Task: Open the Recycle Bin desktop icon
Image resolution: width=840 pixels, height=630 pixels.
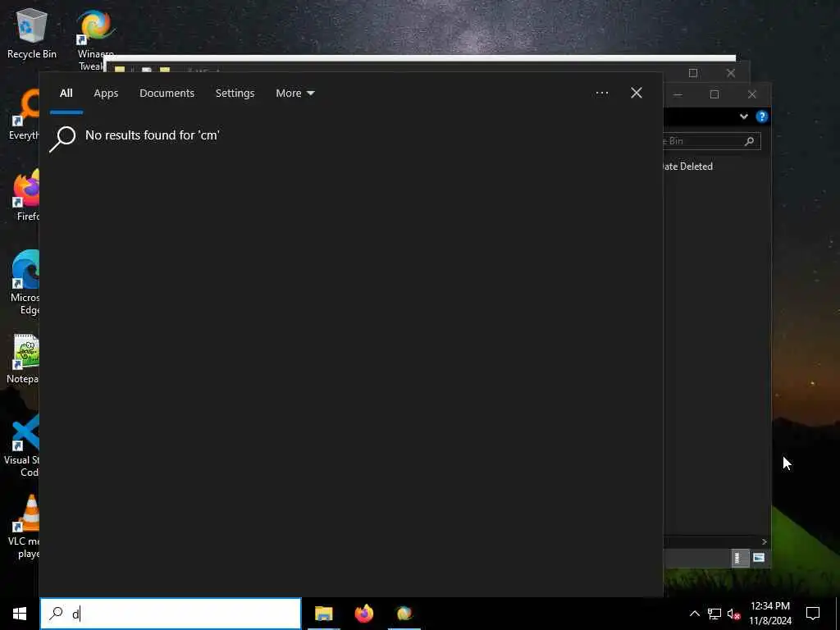Action: point(32,33)
